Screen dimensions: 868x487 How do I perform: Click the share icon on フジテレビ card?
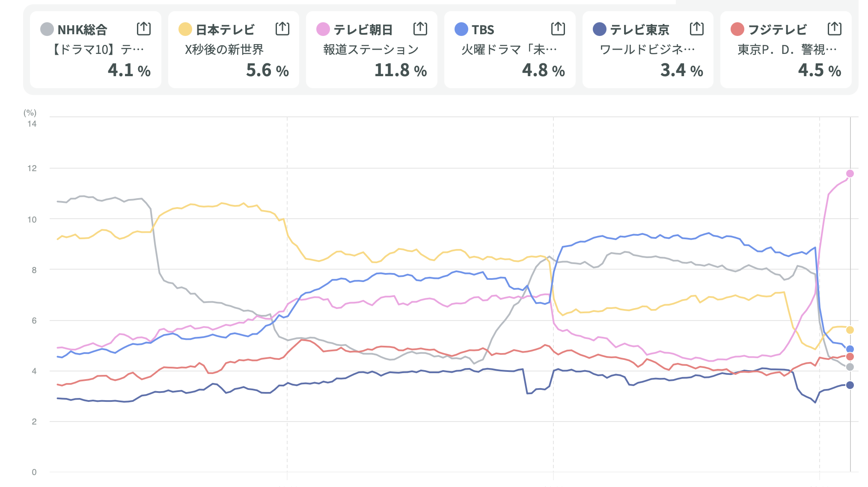834,29
